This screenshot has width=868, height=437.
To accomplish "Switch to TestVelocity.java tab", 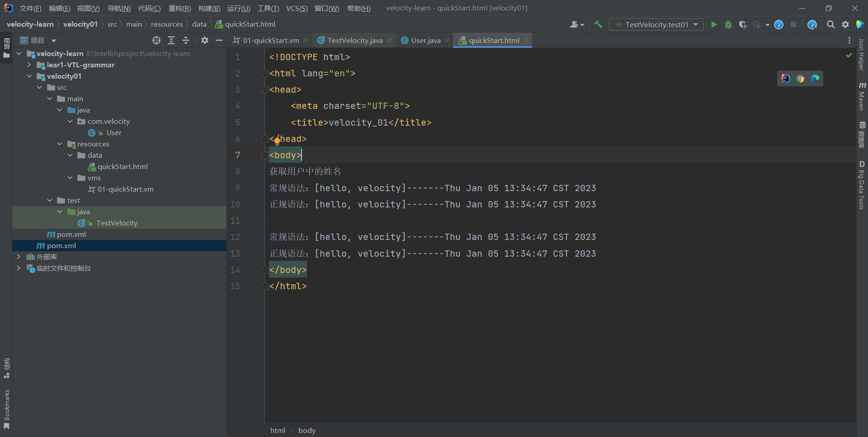I will click(x=355, y=40).
